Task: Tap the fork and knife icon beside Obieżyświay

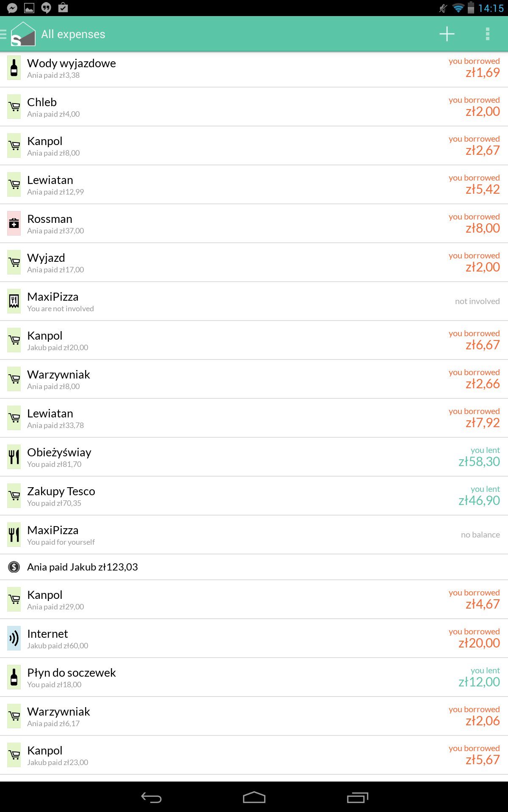Action: 14,457
